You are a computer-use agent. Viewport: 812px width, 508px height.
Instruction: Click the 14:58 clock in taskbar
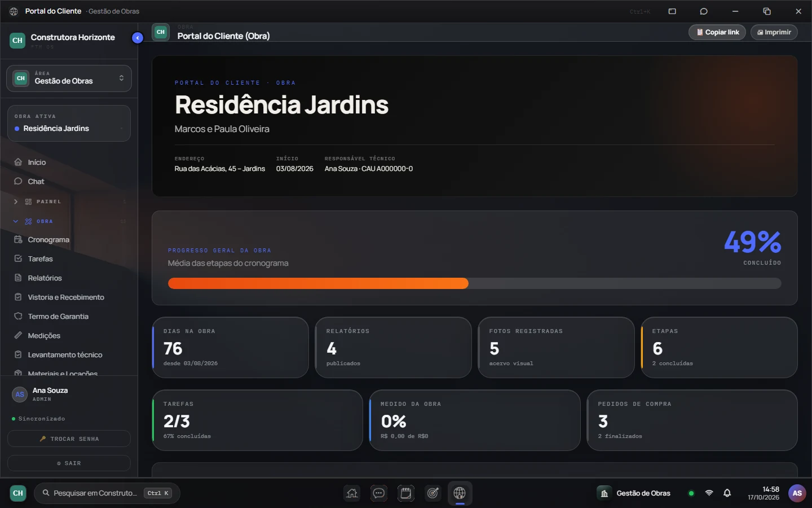pos(771,489)
